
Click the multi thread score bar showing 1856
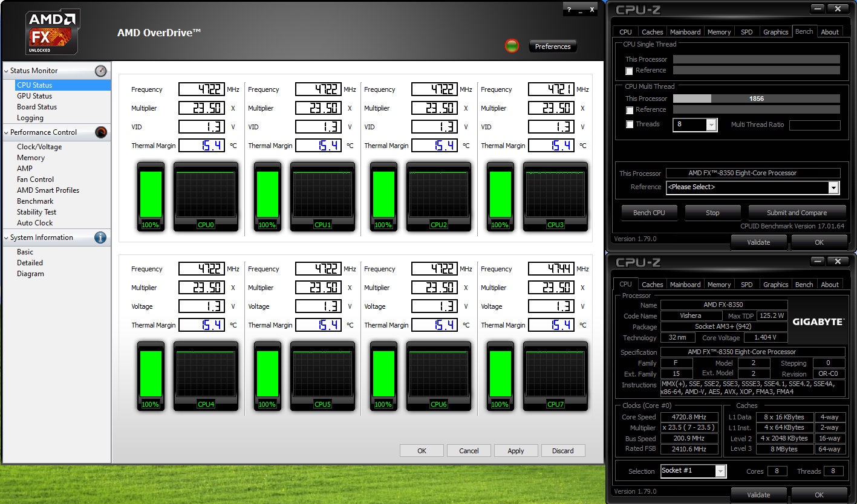click(x=757, y=99)
